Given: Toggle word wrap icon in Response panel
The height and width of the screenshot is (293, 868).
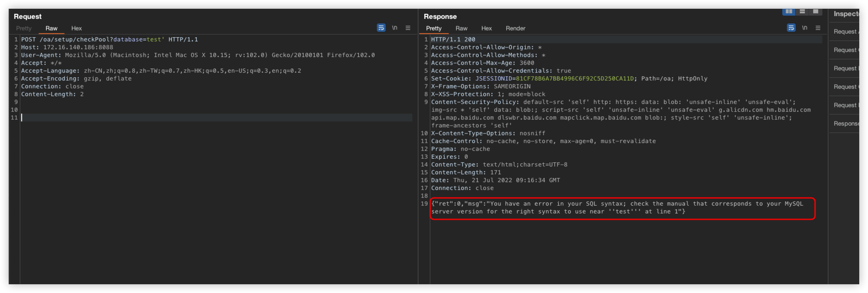Looking at the screenshot, I should pyautogui.click(x=791, y=28).
